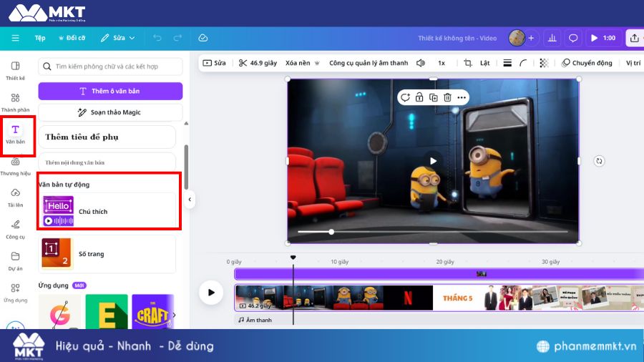This screenshot has height=362, width=644.
Task: Select the crop tool icon
Action: (467, 63)
